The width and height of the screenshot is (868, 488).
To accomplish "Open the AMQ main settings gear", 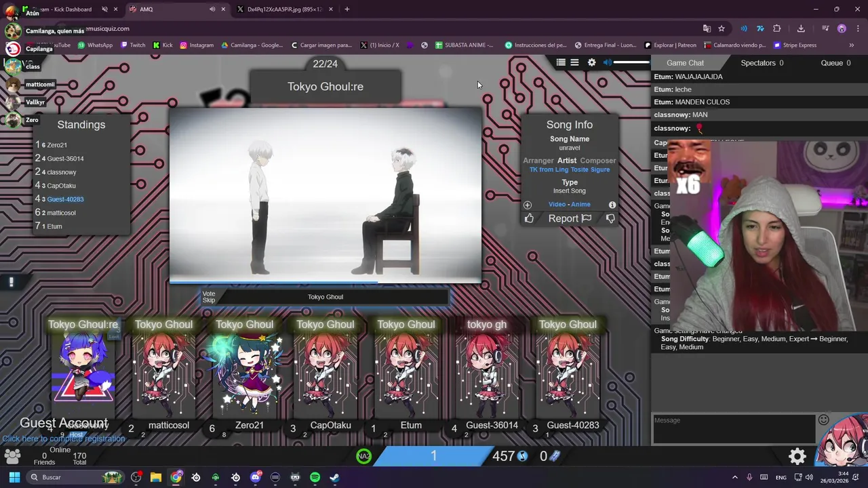I will click(797, 456).
